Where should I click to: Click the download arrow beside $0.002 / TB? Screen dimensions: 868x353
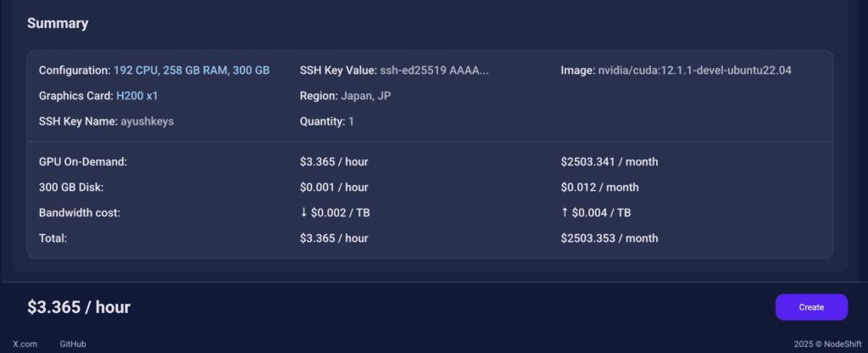(x=304, y=213)
